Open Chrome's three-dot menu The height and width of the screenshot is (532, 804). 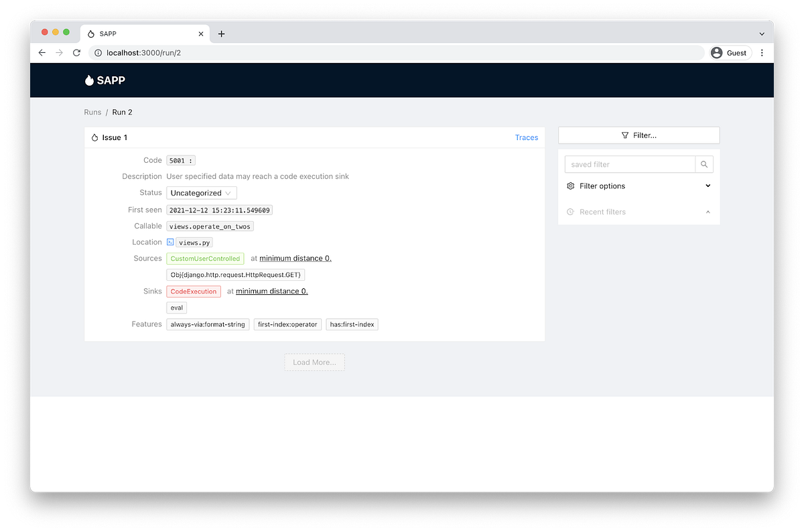[762, 52]
